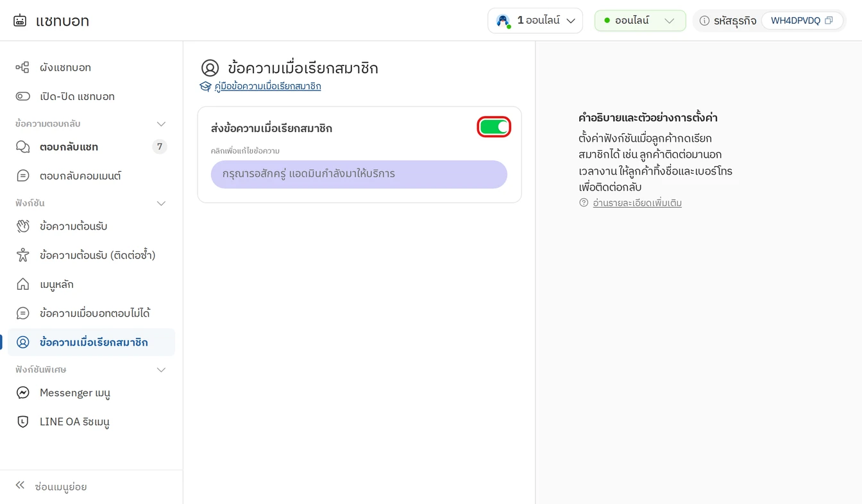This screenshot has width=862, height=504.
Task: Open the Messenger เมนู label
Action: pyautogui.click(x=75, y=392)
